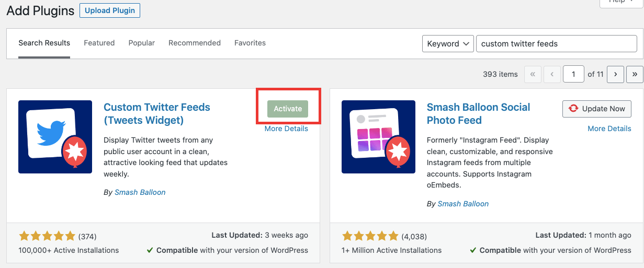Viewport: 644px width, 268px height.
Task: Click the plugin search text field
Action: click(x=556, y=44)
